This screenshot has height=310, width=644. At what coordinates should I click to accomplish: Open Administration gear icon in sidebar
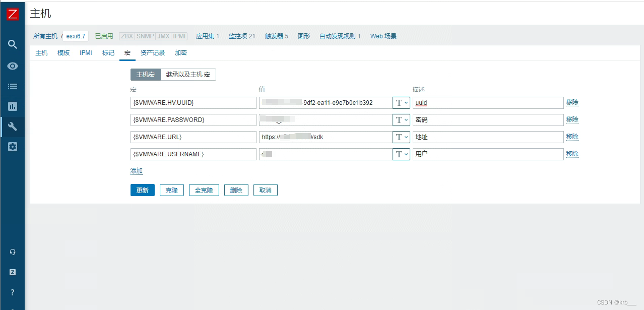13,147
